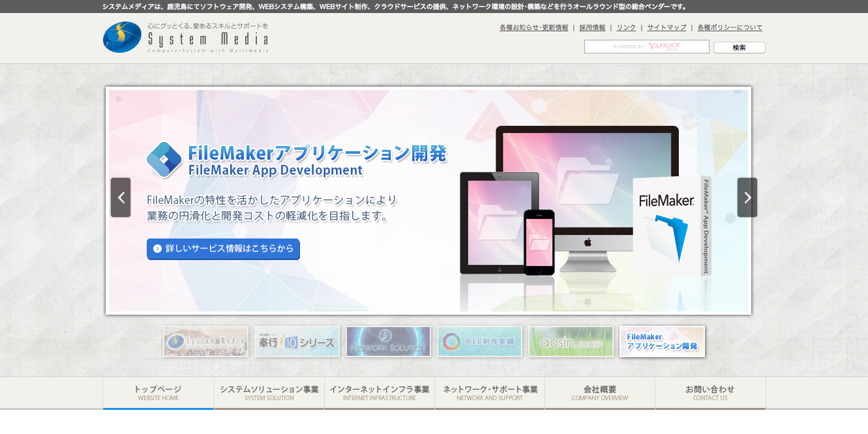Click the System Media logo wordmark text

tap(208, 40)
